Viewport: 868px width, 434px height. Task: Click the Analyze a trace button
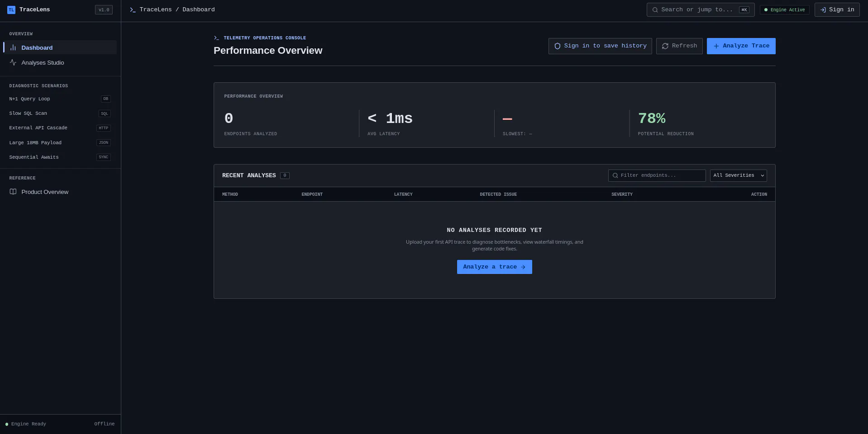[495, 267]
